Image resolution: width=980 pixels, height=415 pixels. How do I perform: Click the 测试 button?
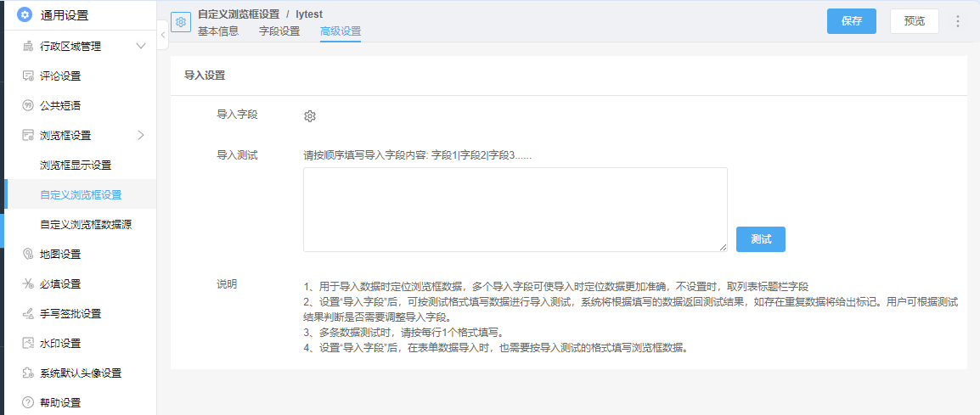pos(761,239)
